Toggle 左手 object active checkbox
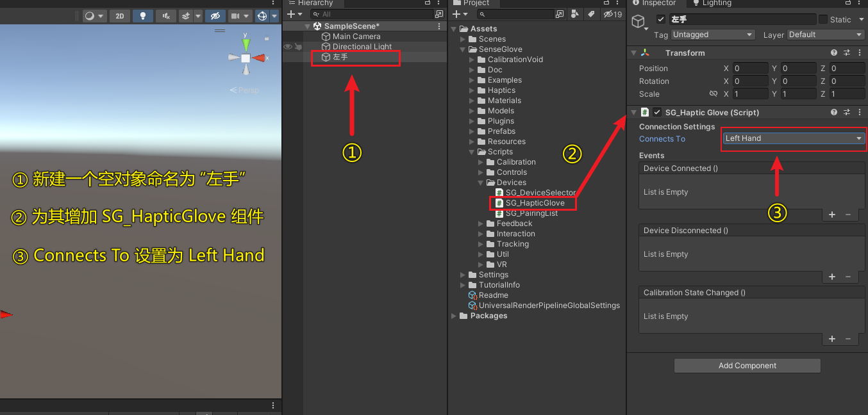 [662, 20]
